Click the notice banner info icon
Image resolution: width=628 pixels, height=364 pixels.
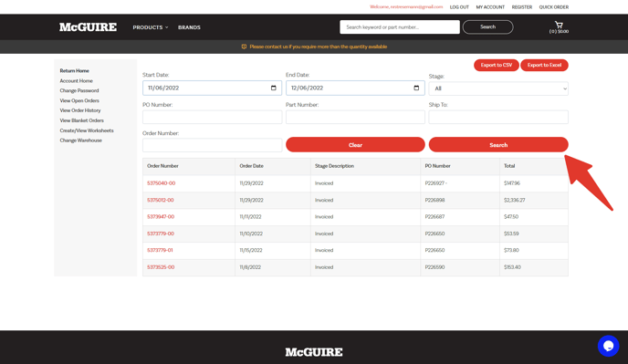(244, 47)
